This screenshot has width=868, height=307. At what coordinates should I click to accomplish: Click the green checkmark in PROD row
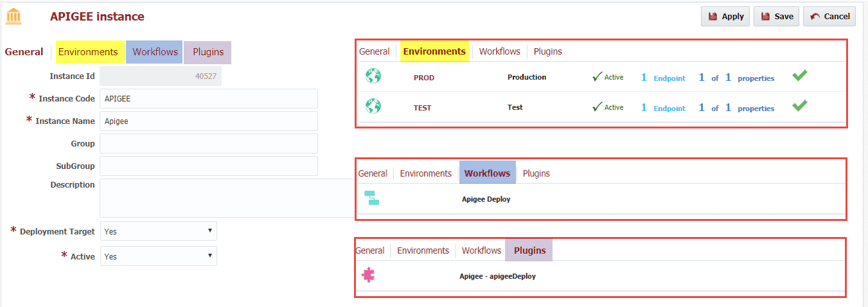tap(799, 76)
